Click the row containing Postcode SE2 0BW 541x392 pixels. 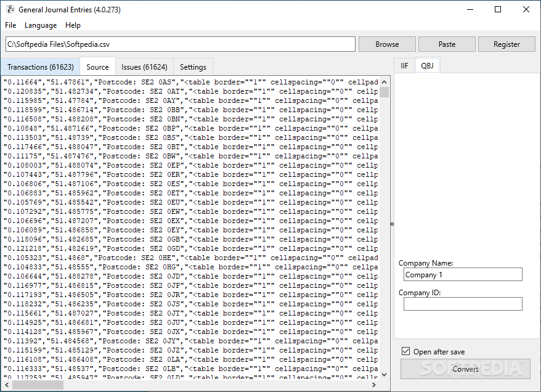tap(191, 157)
